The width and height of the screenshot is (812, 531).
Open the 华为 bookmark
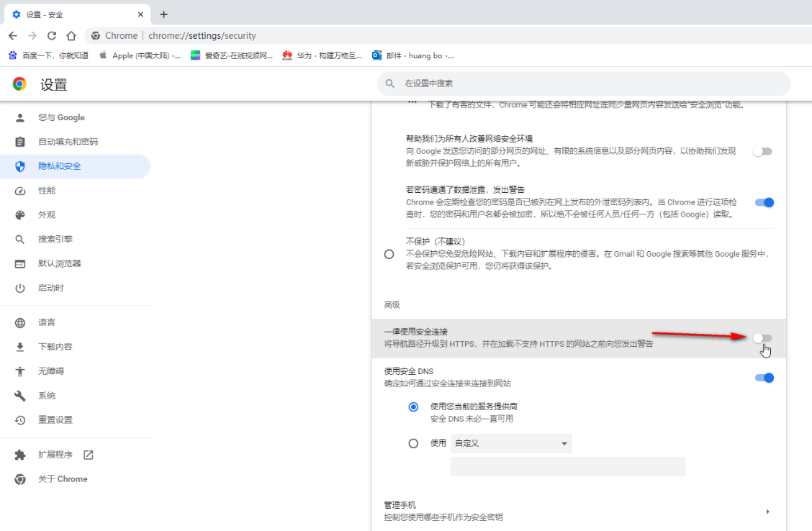[x=322, y=55]
